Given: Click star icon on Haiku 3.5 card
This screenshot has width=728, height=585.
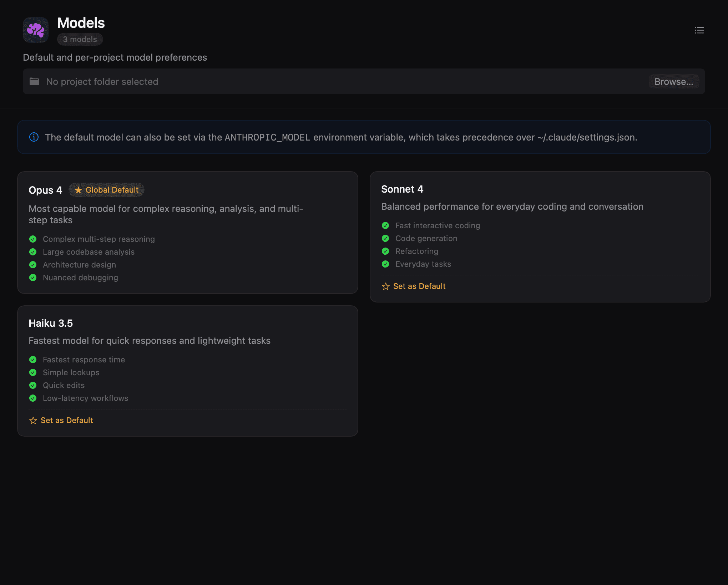Looking at the screenshot, I should click(x=33, y=421).
